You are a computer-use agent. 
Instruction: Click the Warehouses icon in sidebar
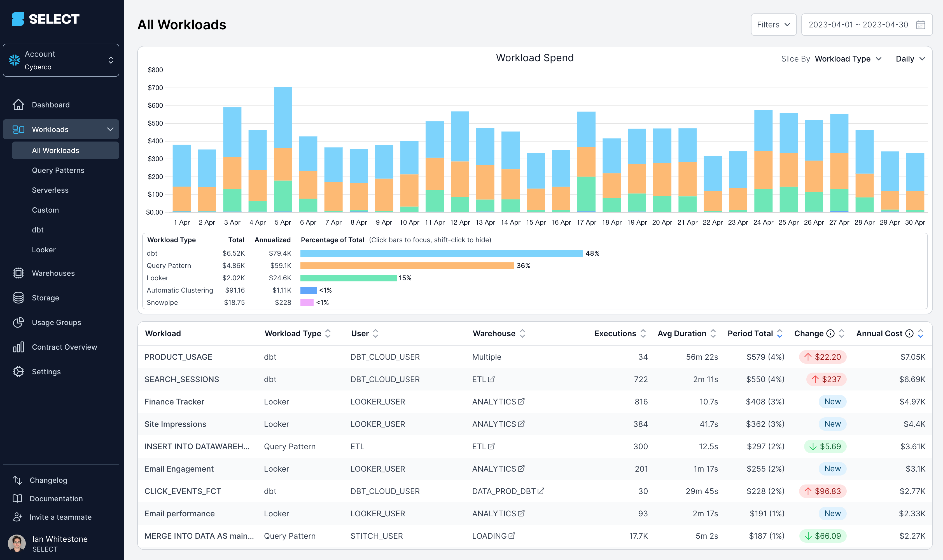click(18, 273)
